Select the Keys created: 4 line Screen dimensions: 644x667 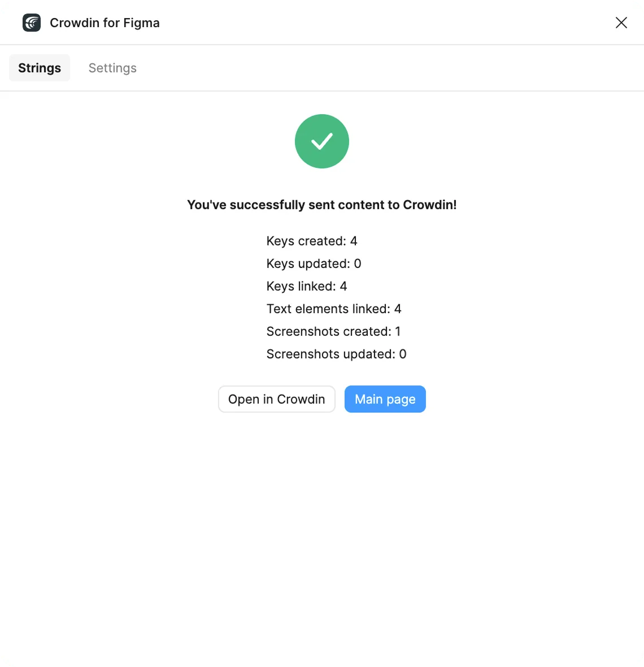pos(312,241)
